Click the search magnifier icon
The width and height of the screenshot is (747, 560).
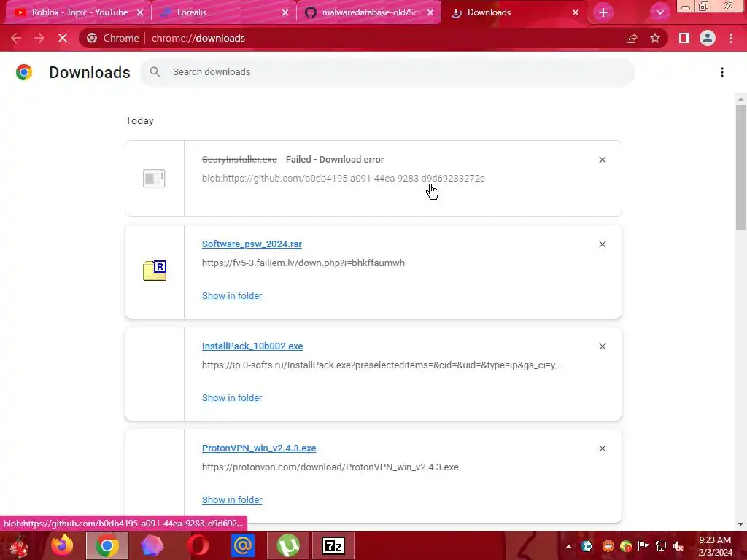coord(155,72)
